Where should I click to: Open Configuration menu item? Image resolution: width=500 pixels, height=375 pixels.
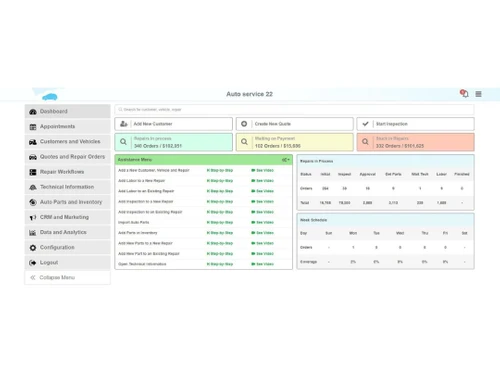point(67,247)
